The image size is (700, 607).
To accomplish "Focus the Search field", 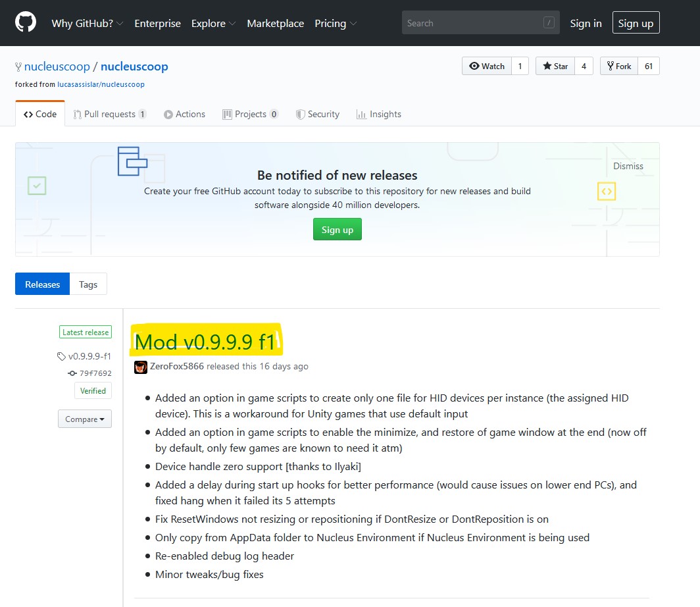I will pyautogui.click(x=480, y=23).
